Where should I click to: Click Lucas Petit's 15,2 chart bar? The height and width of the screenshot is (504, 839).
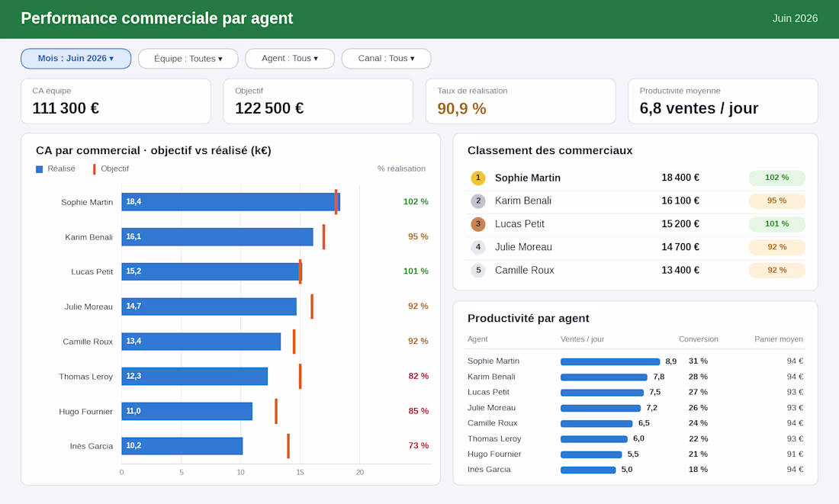[212, 271]
